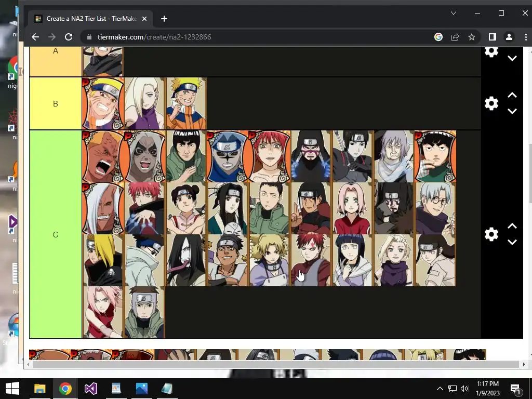Click the vertical page scrollbar thumb
This screenshot has width=532, height=399.
[529, 173]
